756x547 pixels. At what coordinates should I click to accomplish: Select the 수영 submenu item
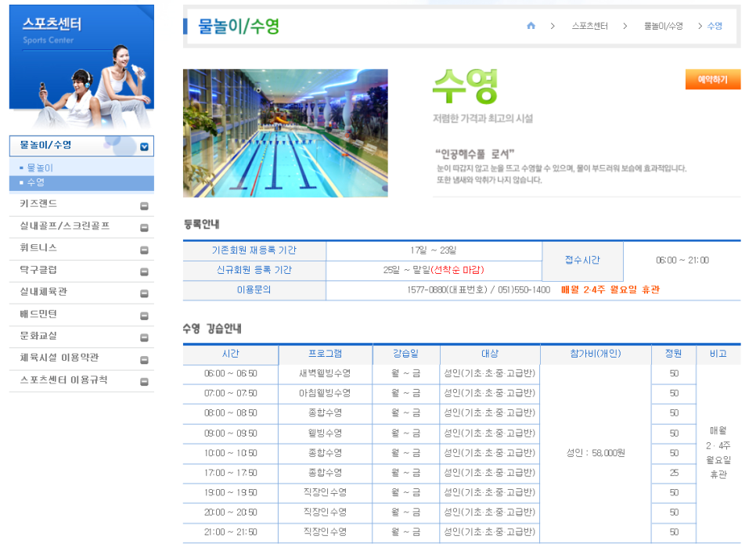tap(81, 182)
